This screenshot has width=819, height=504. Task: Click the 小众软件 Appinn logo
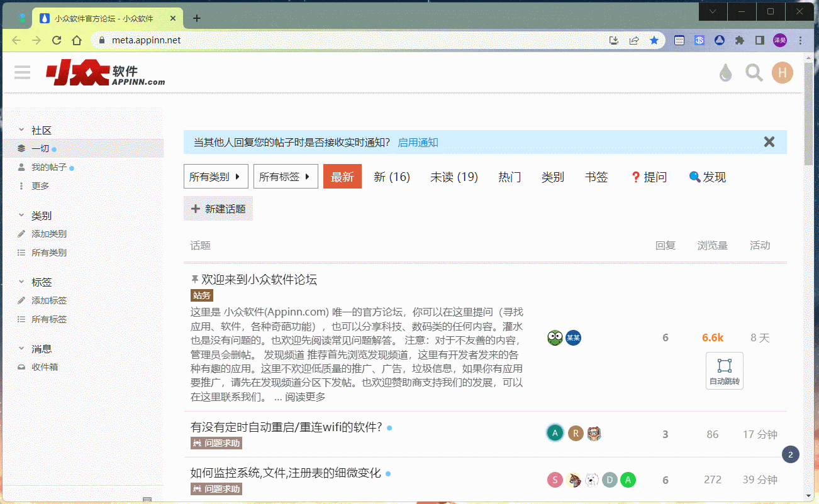(x=106, y=74)
